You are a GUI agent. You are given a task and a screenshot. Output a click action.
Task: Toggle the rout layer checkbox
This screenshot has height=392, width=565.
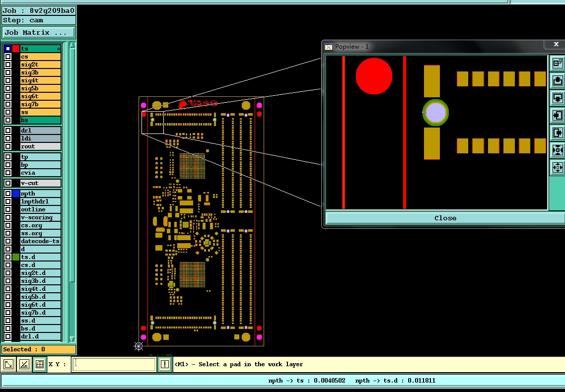tap(7, 146)
